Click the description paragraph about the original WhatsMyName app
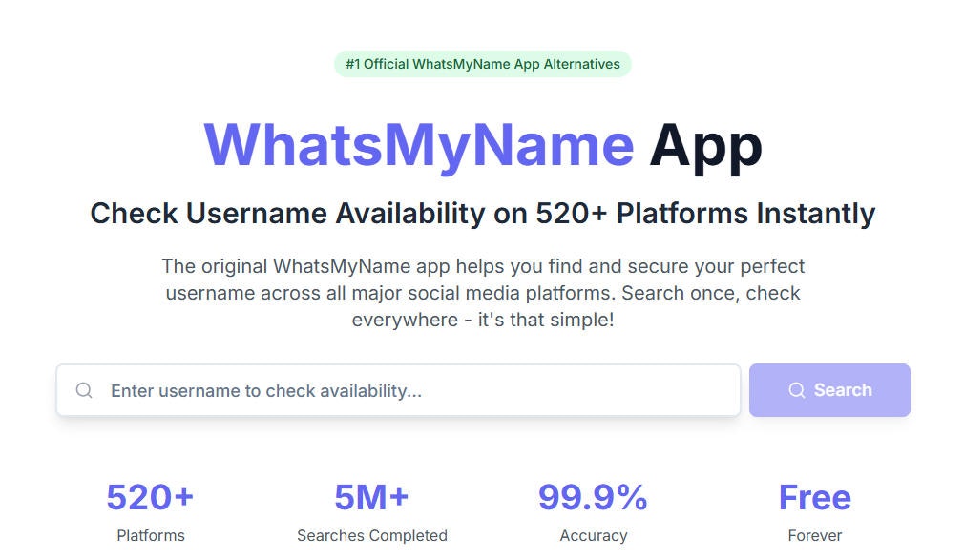964x560 pixels. click(483, 293)
